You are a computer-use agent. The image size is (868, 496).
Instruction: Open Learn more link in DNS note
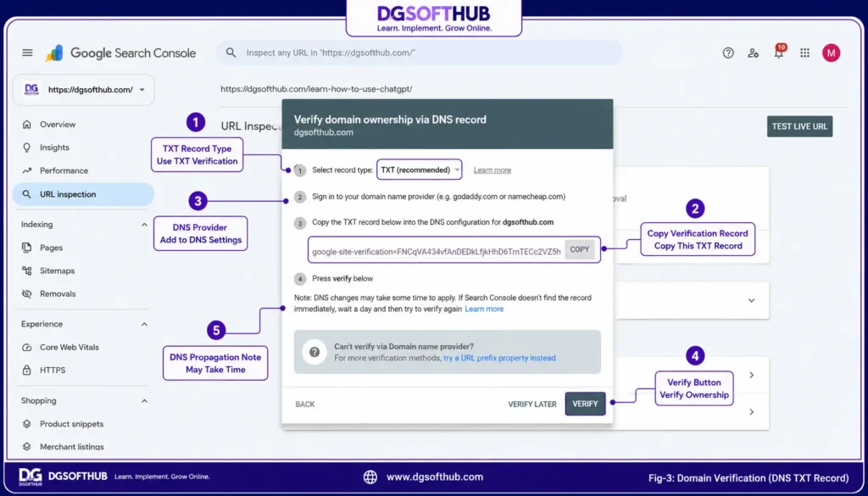[x=484, y=309]
